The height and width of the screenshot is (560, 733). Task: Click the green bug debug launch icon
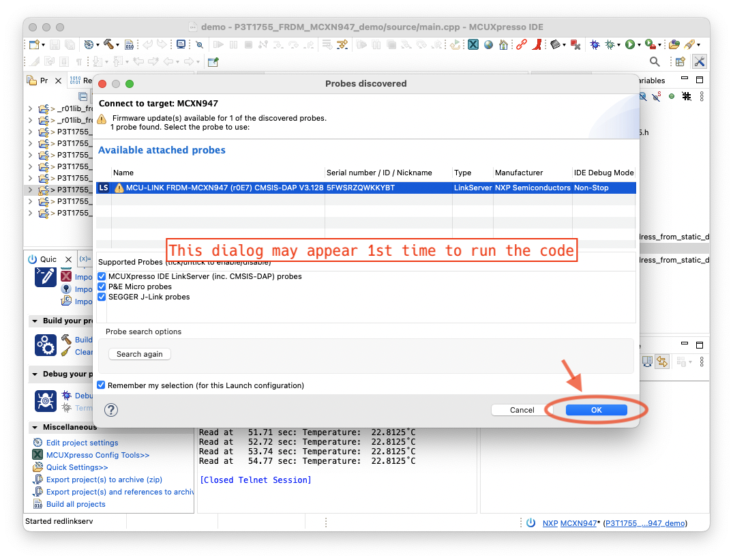point(610,44)
